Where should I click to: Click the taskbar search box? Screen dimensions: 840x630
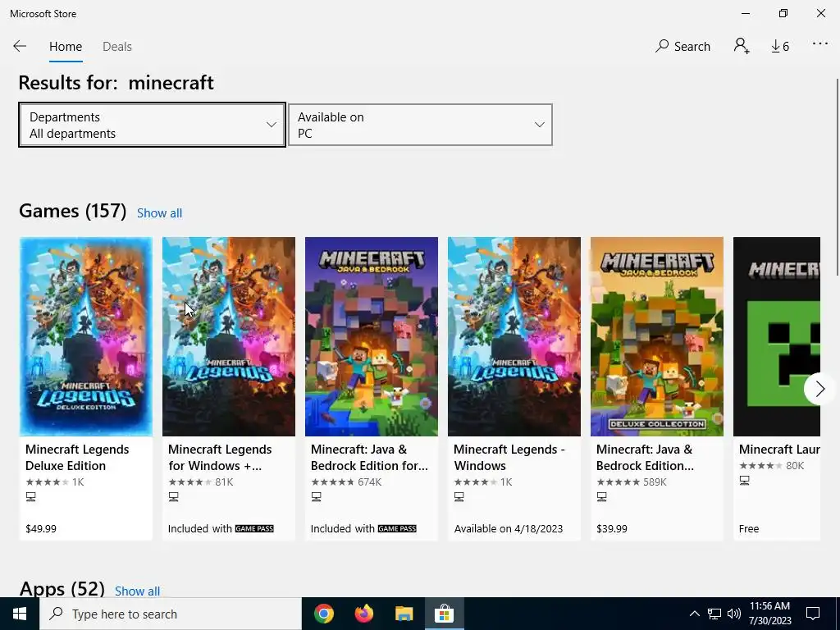click(x=171, y=614)
